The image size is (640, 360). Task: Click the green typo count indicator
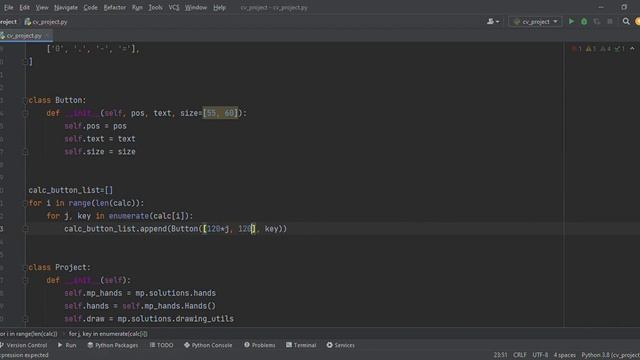click(x=620, y=49)
